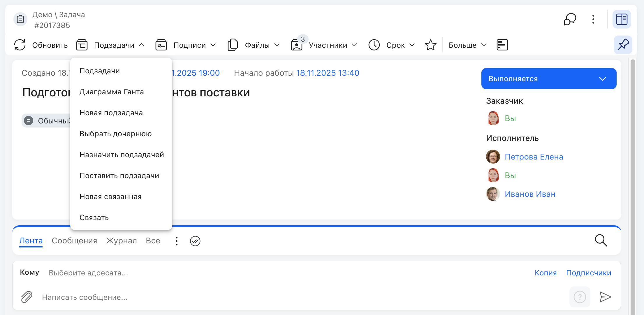The width and height of the screenshot is (644, 315).
Task: Expand the Подписи dropdown
Action: tap(213, 45)
